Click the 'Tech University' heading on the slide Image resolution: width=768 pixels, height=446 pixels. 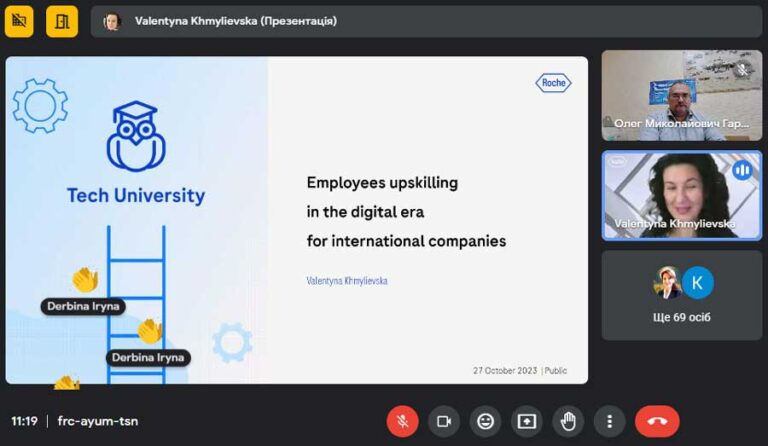pos(136,195)
